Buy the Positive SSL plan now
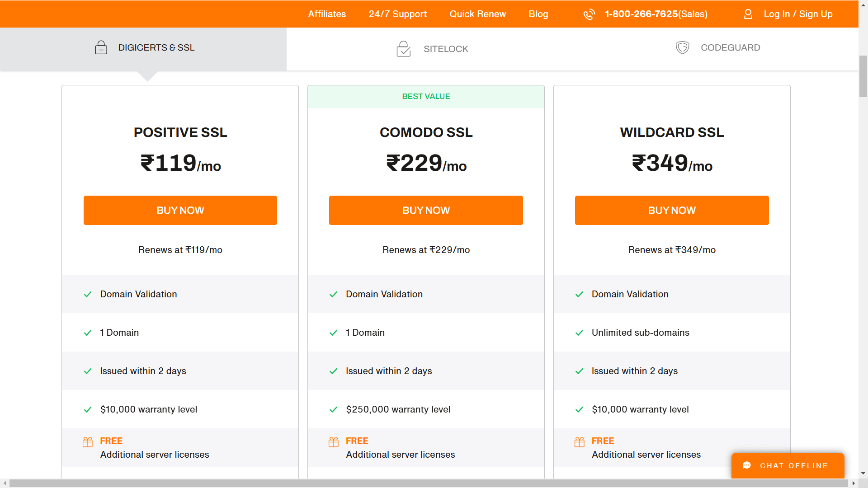Screen dimensions: 868x488 pyautogui.click(x=180, y=210)
